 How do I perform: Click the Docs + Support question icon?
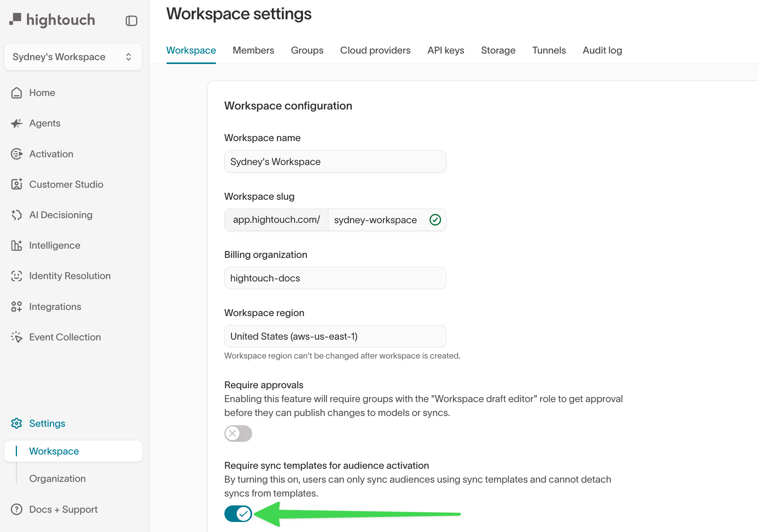click(17, 509)
